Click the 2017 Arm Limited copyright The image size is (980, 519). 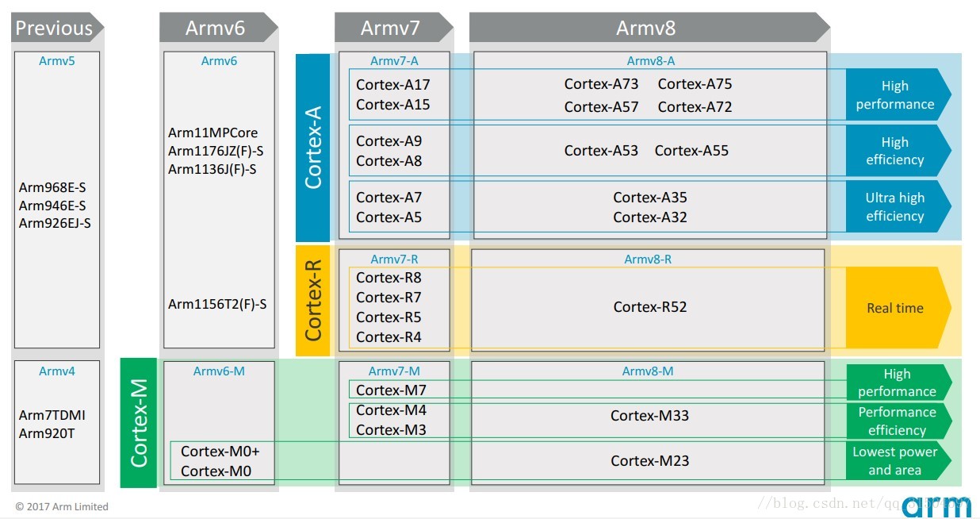62,506
